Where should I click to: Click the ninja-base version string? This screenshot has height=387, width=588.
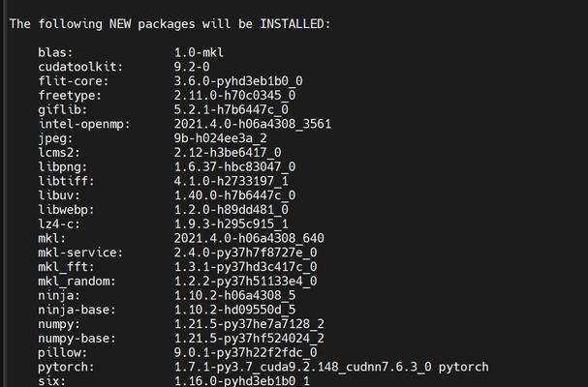(x=234, y=310)
